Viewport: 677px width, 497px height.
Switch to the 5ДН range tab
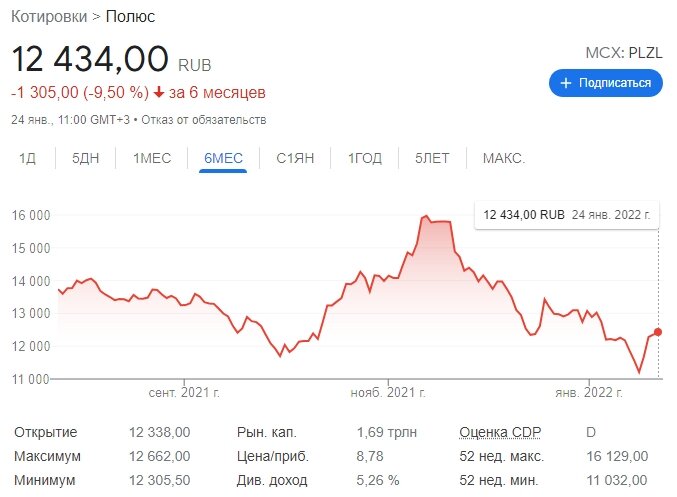click(85, 158)
